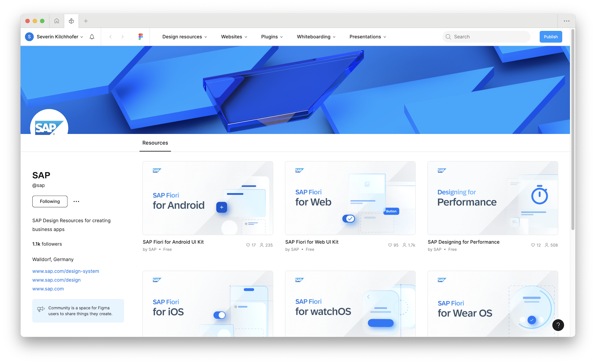
Task: Open window options three-dot menu
Action: point(567,21)
